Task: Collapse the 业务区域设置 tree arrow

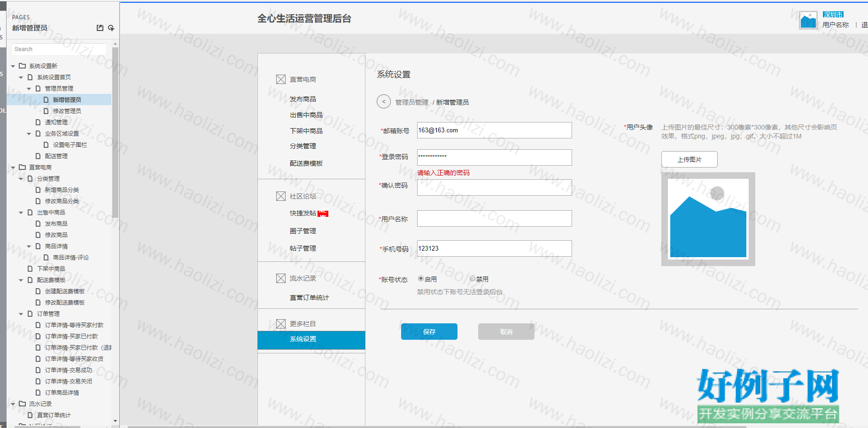Action: [x=29, y=134]
